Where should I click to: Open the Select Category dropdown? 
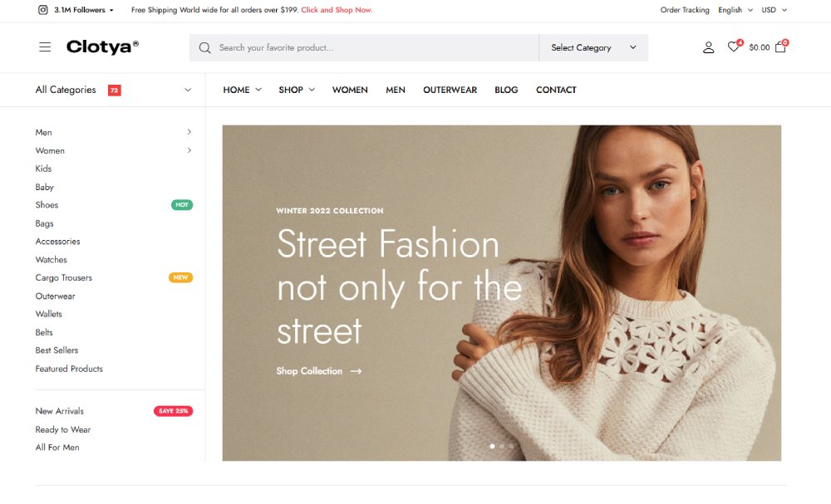[x=593, y=48]
